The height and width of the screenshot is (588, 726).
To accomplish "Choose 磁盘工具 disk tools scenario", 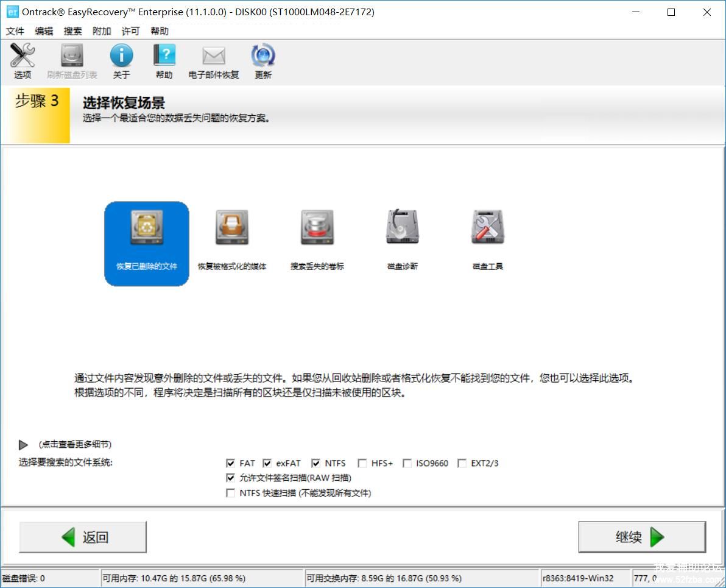I will click(487, 241).
